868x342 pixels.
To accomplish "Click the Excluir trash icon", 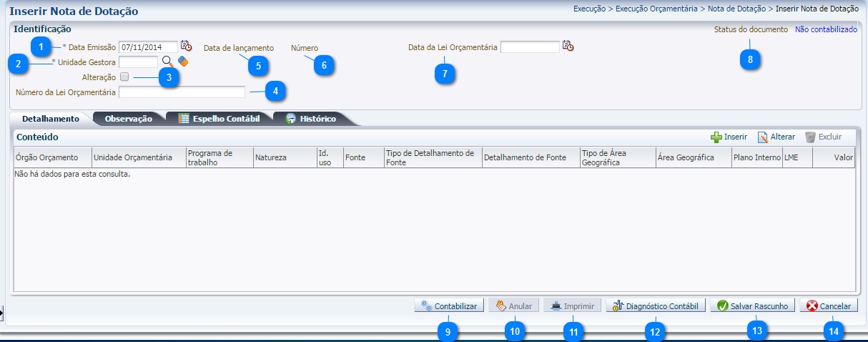I will point(810,137).
